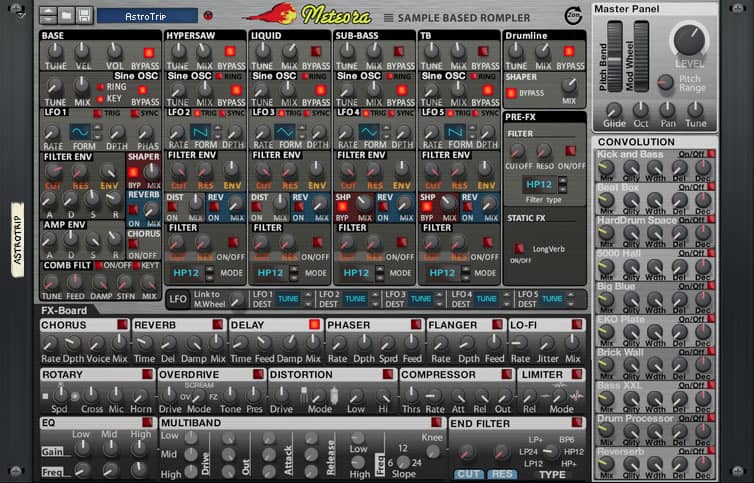Open the patch browser folder icon
Viewport: 754px width, 483px height.
[66, 15]
